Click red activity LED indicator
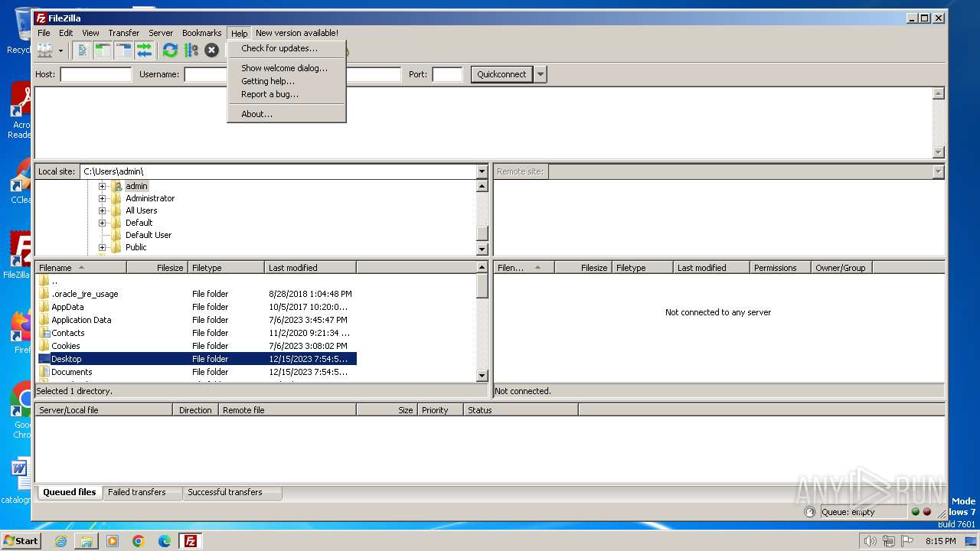 tap(927, 512)
